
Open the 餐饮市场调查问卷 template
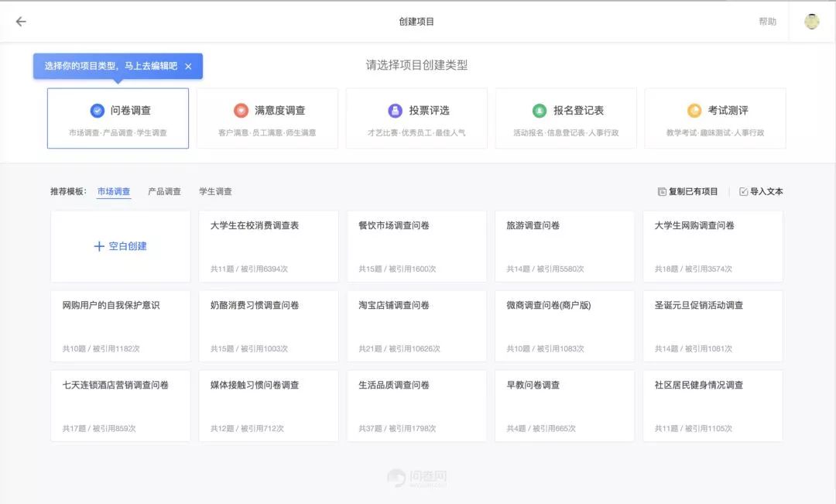(x=416, y=245)
